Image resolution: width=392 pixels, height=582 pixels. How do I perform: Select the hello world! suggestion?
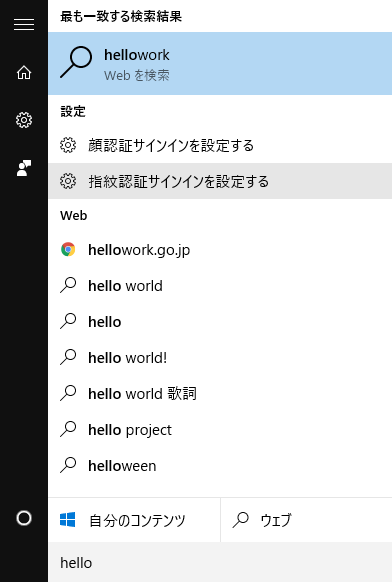tap(220, 358)
